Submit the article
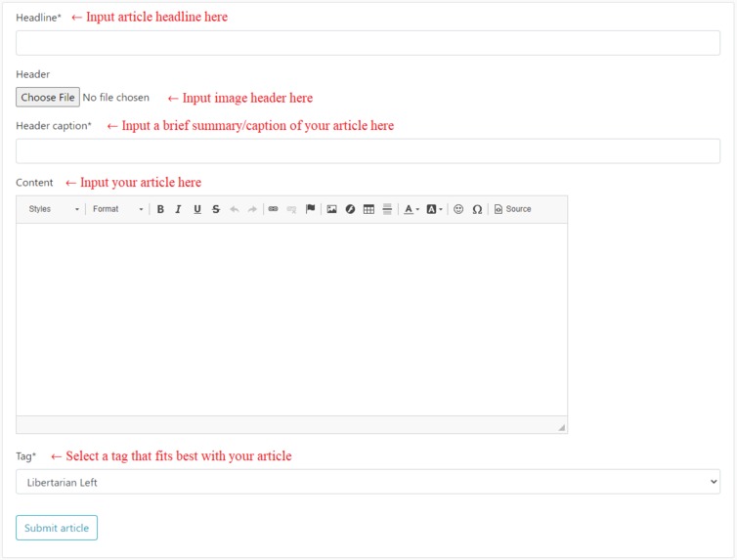The width and height of the screenshot is (737, 560). click(x=57, y=528)
